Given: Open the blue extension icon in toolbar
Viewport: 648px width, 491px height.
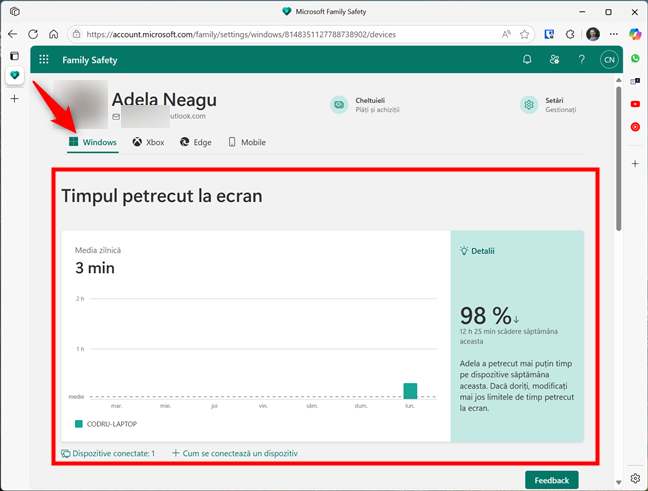Looking at the screenshot, I should pos(549,34).
